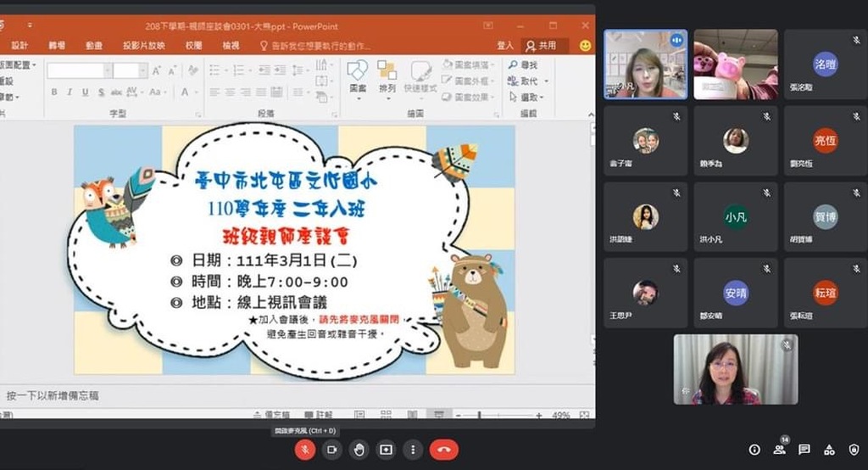This screenshot has height=470, width=868.
Task: Click 按一下以新增備忘稿 notes area
Action: click(x=53, y=395)
